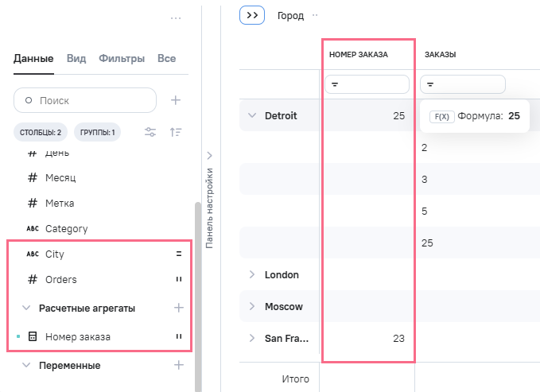The height and width of the screenshot is (392, 540).
Task: Add a new calculated aggregate with plus
Action: pyautogui.click(x=179, y=308)
